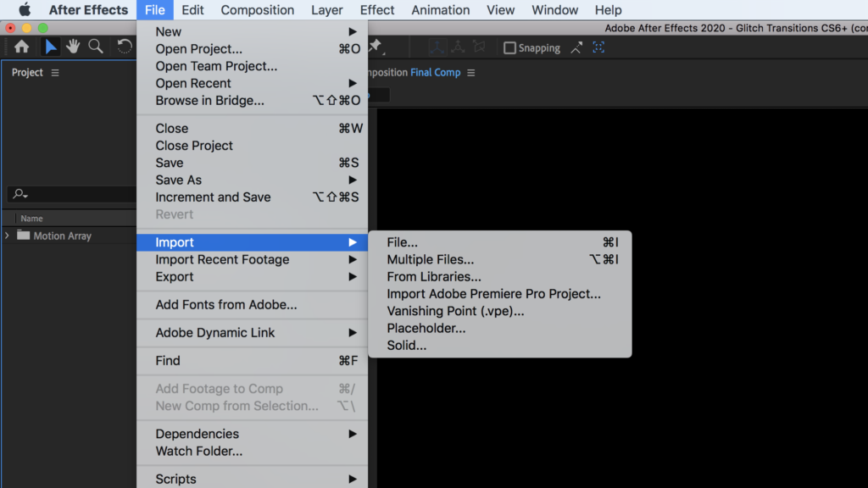Viewport: 868px width, 488px height.
Task: Select the Hand tool
Action: [75, 47]
